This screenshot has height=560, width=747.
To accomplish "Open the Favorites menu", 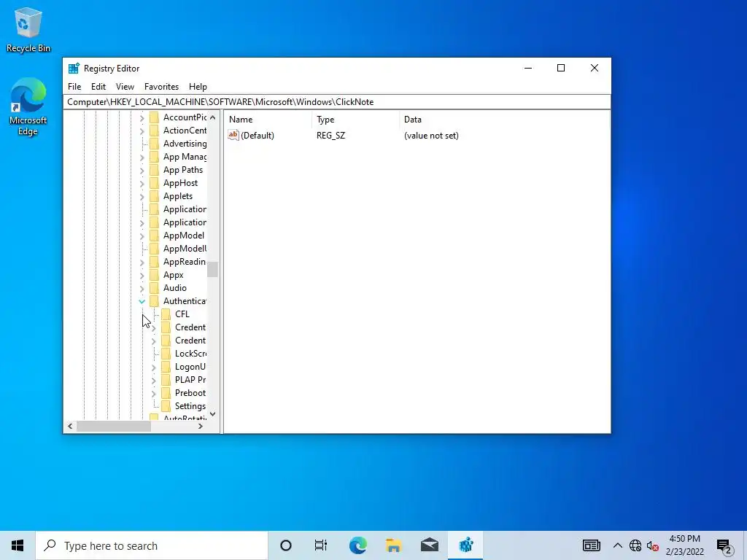I will (x=161, y=87).
